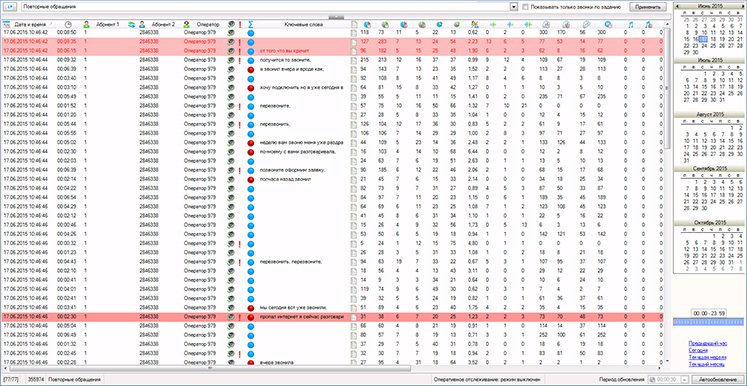Click document icon in 'пропал интернет' row
This screenshot has width=747, height=386.
[x=353, y=316]
